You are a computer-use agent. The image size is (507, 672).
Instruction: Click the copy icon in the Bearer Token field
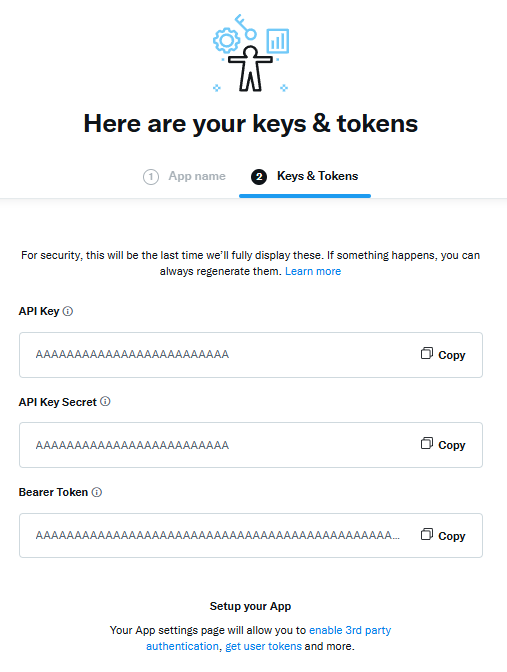pyautogui.click(x=427, y=534)
